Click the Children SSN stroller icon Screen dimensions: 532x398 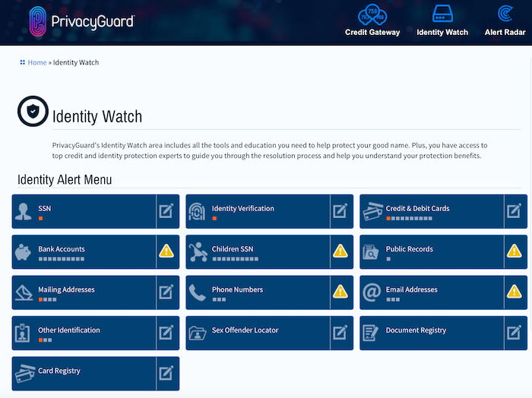[198, 252]
